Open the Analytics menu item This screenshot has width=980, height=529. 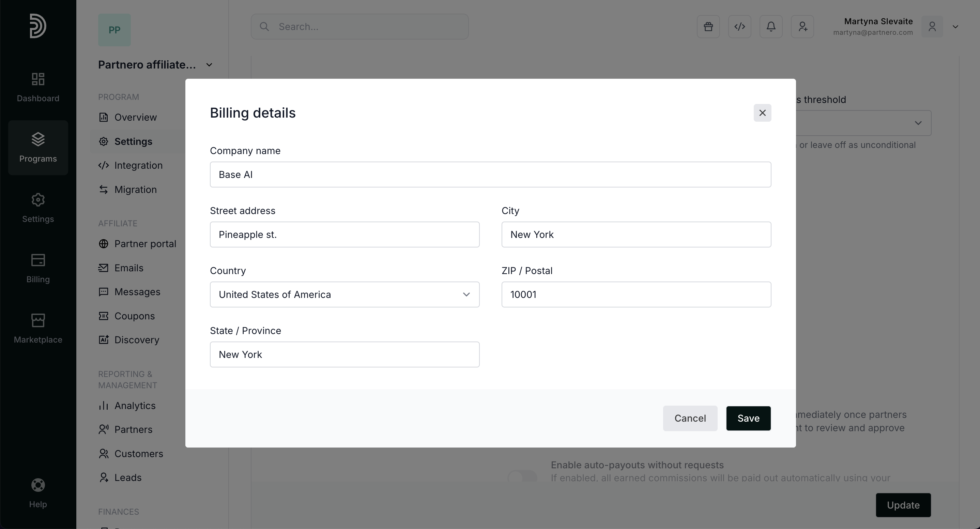[135, 406]
